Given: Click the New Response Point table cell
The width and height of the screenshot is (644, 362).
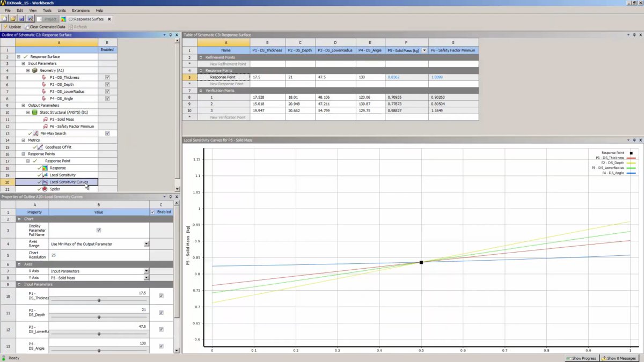Looking at the screenshot, I should [x=223, y=84].
